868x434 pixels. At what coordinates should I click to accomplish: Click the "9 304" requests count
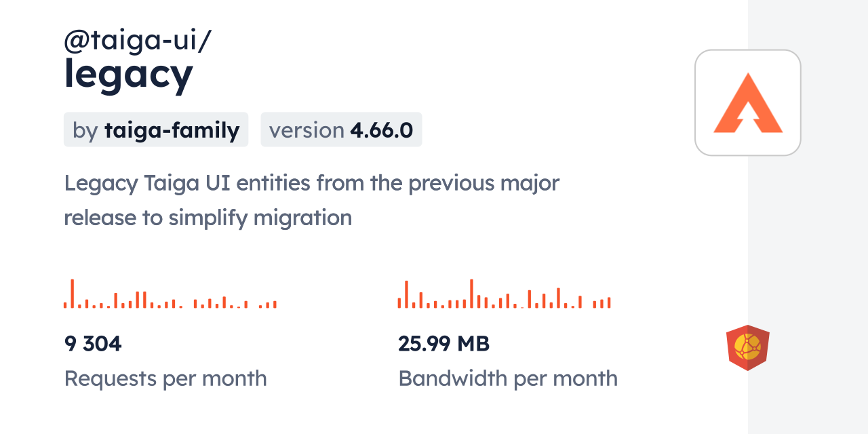[x=93, y=344]
